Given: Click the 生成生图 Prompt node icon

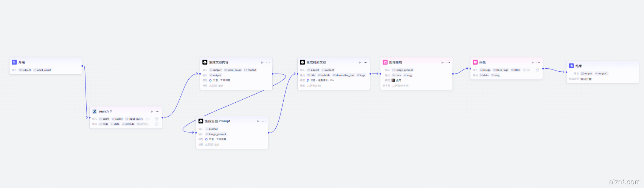Looking at the screenshot, I should pyautogui.click(x=201, y=121).
